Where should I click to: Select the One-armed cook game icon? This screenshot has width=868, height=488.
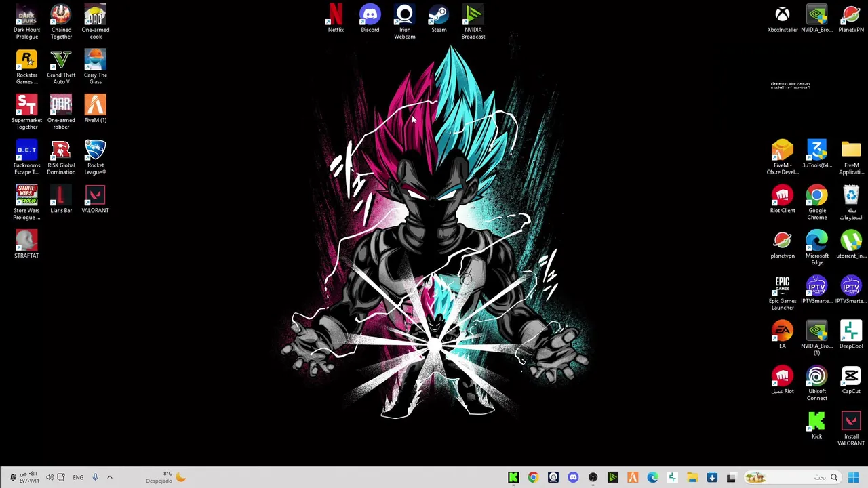[x=96, y=22]
